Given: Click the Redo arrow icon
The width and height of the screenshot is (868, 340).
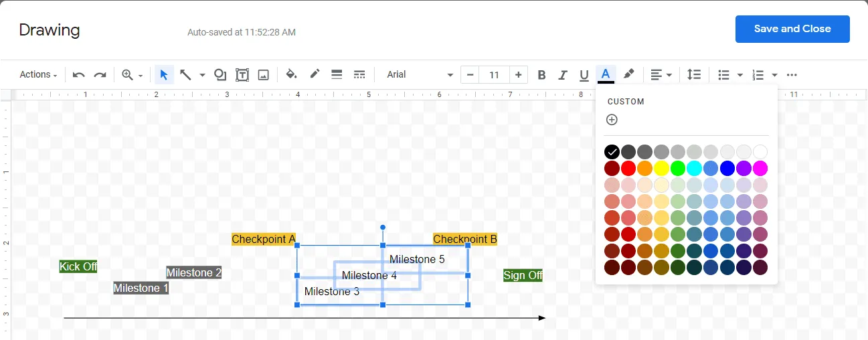Looking at the screenshot, I should click(100, 74).
